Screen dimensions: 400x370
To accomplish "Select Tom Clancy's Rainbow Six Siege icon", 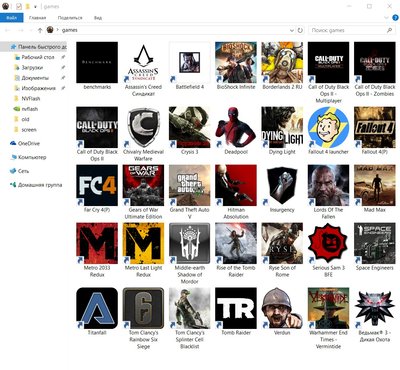I will tap(143, 308).
